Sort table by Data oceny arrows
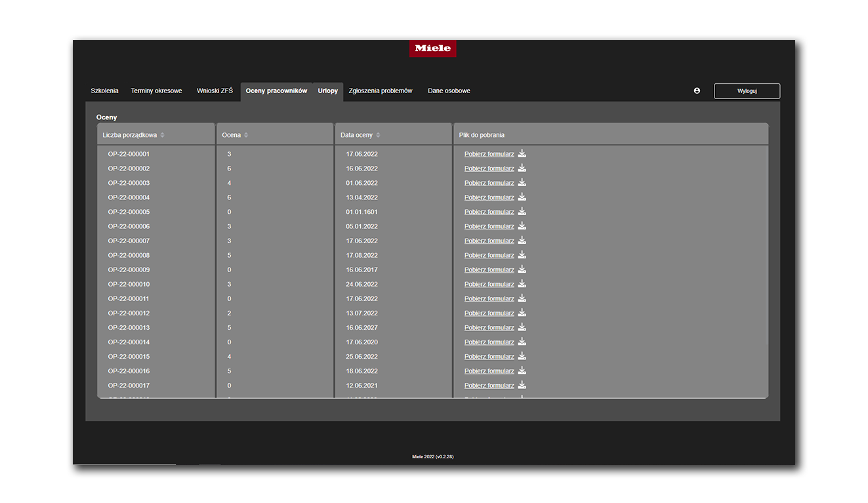 (x=378, y=135)
